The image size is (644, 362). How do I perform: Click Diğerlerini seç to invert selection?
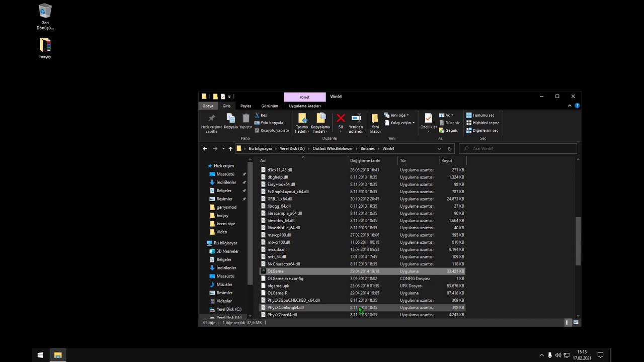click(x=482, y=130)
